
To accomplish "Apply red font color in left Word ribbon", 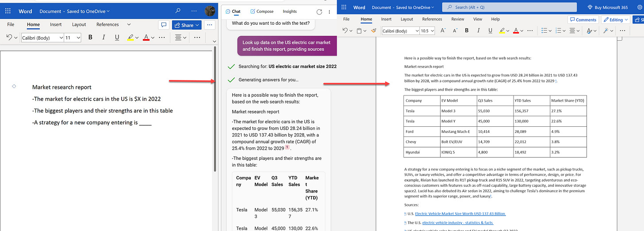I will click(x=146, y=38).
